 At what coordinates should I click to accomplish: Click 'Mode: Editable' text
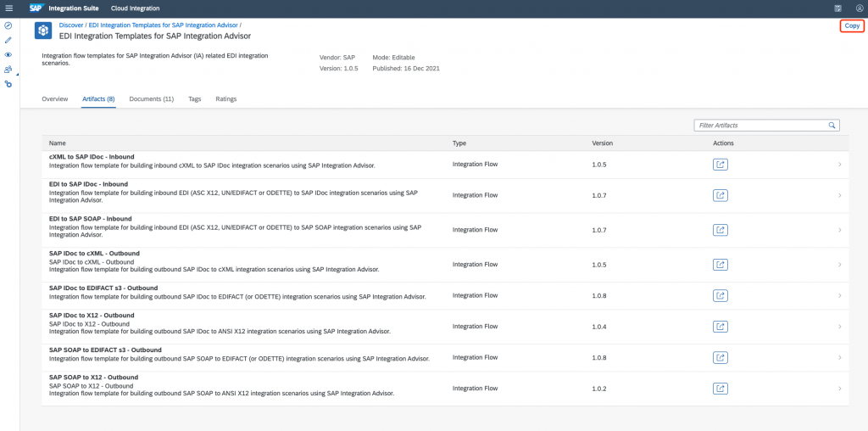click(393, 57)
